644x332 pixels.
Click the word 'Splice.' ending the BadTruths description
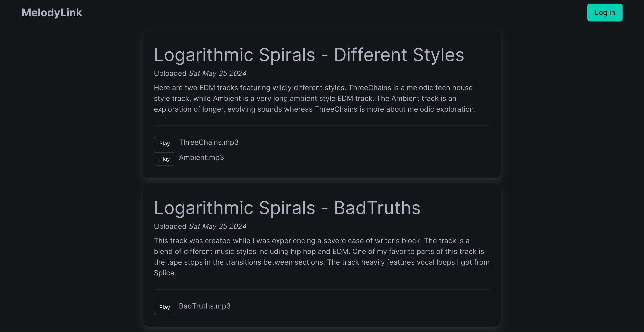[165, 273]
